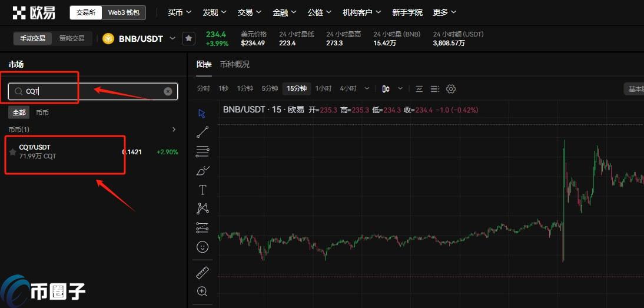
Task: Switch to the 交易所 exchange mode
Action: tap(86, 13)
